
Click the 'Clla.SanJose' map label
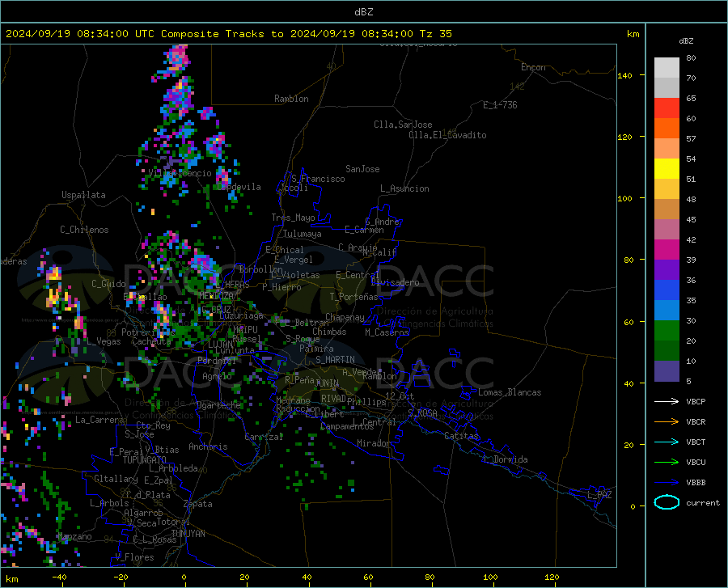403,125
